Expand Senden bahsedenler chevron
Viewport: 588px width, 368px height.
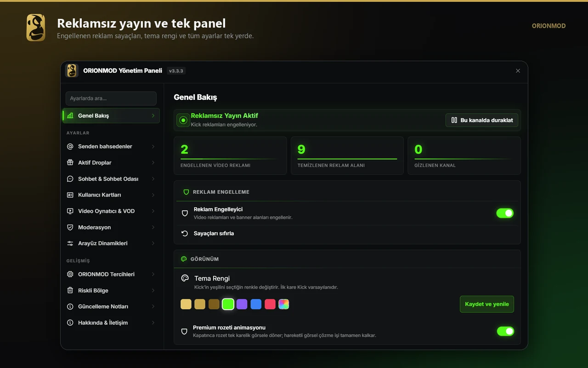coord(153,146)
